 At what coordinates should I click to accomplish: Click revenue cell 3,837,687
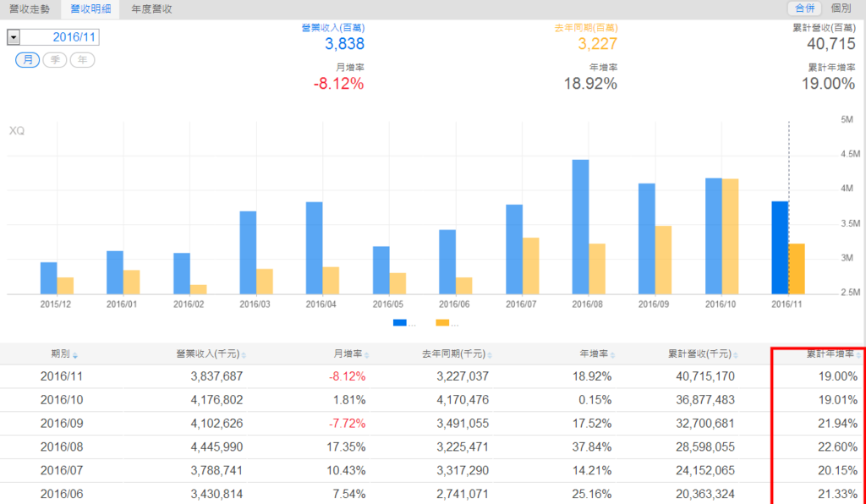(216, 376)
